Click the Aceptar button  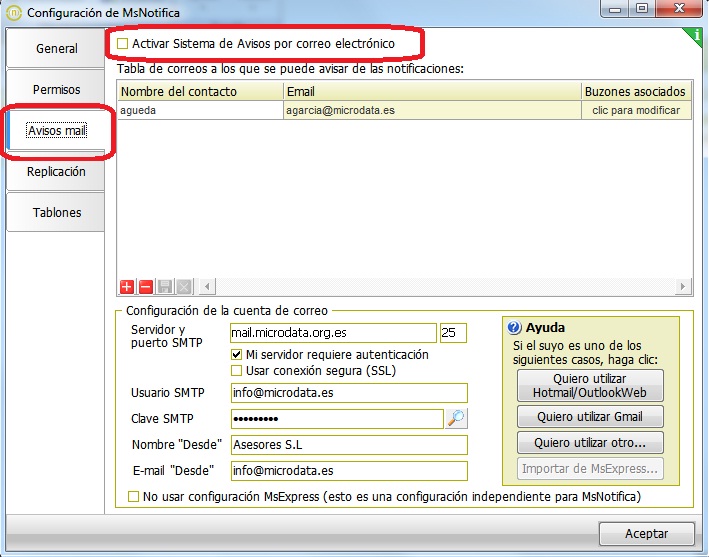pyautogui.click(x=647, y=534)
